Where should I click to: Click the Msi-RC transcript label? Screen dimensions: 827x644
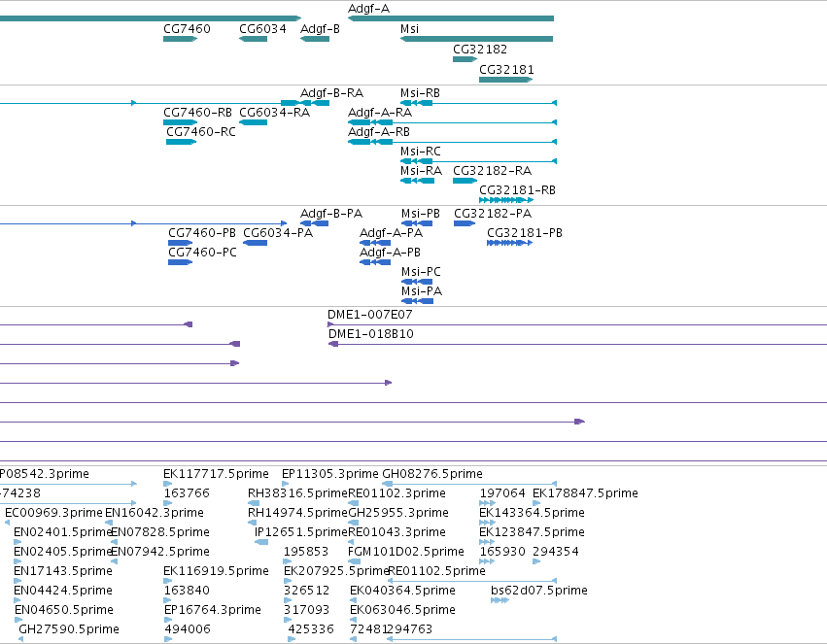click(x=421, y=152)
